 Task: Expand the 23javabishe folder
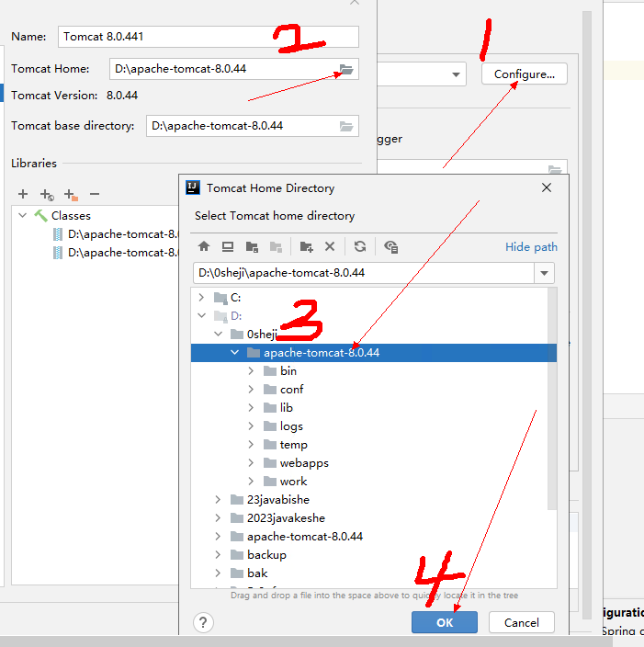click(218, 500)
